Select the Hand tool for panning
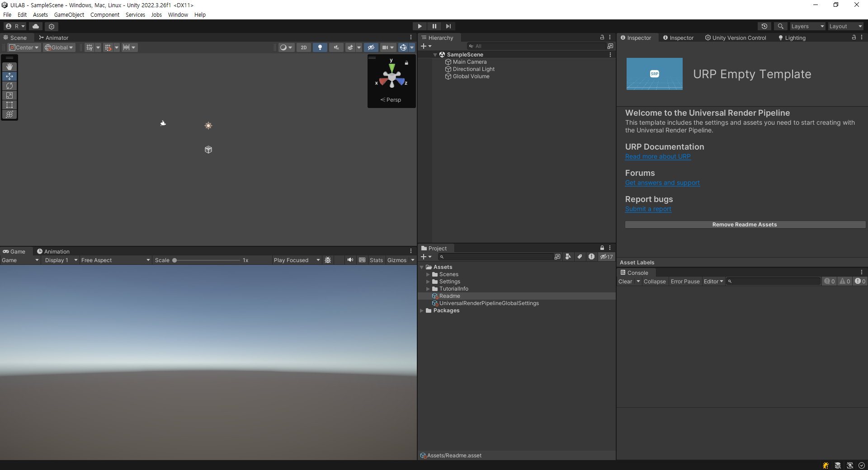868x470 pixels. coord(9,66)
